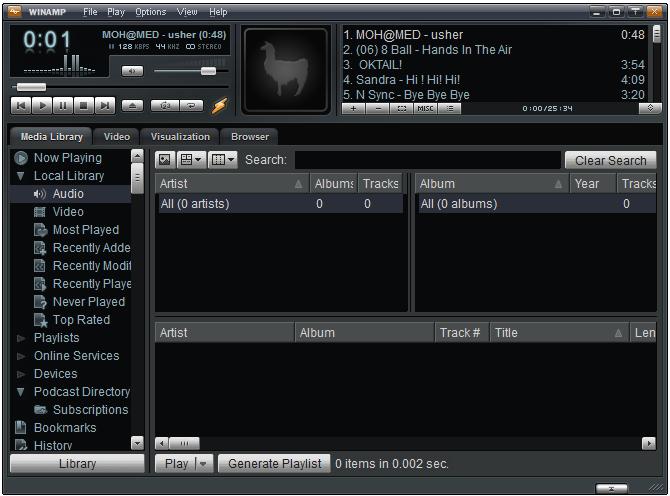Select the Media Library tab
This screenshot has width=670, height=496.
51,137
